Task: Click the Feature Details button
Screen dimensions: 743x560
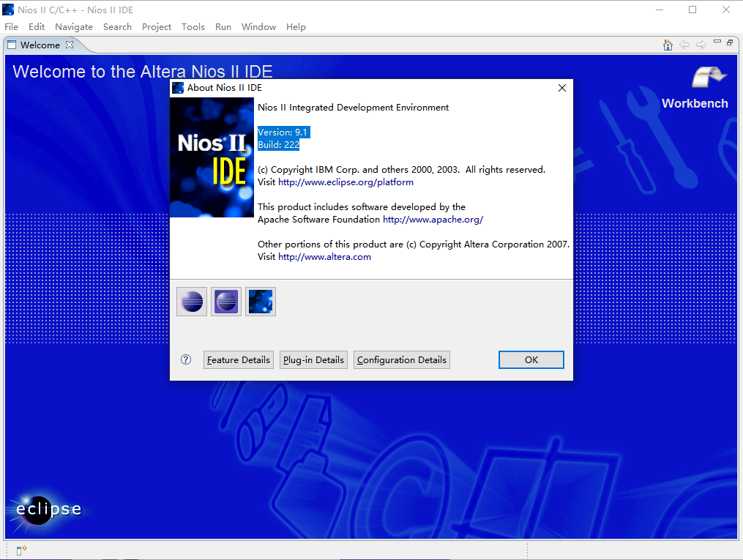Action: (x=239, y=360)
